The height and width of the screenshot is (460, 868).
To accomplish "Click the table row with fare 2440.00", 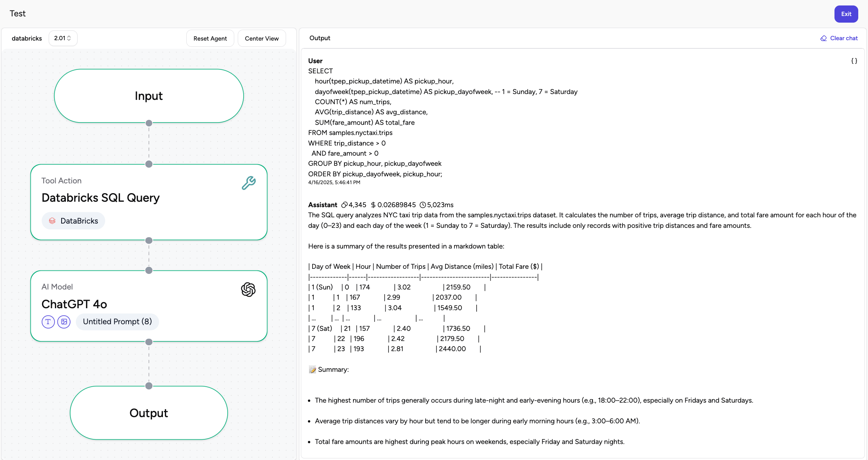I will pyautogui.click(x=395, y=349).
